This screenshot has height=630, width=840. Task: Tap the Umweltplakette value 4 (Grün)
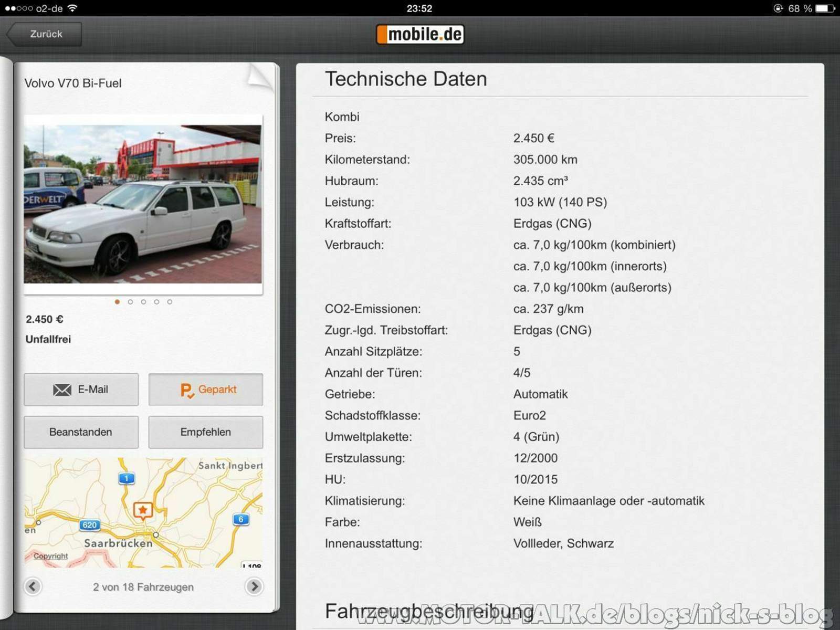pos(537,437)
